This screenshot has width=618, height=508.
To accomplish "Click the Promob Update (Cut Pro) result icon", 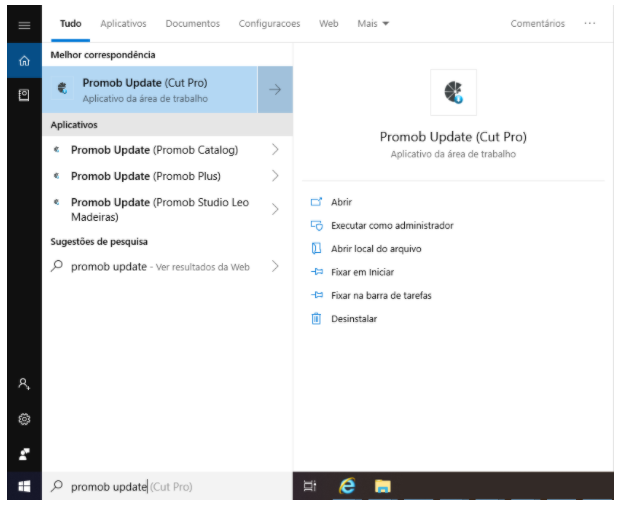I will [x=62, y=88].
